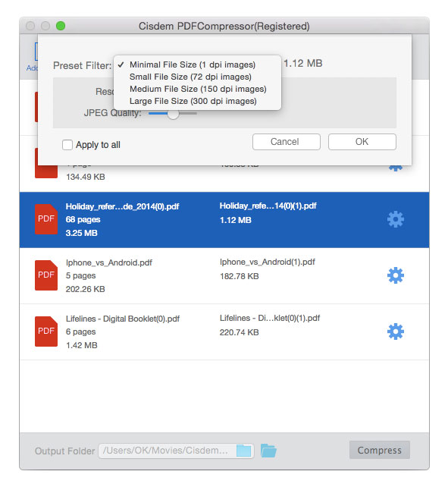448x487 pixels.
Task: Click the PDF icon of Holiday_refer…de_2014(0).pdf
Action: pyautogui.click(x=46, y=219)
